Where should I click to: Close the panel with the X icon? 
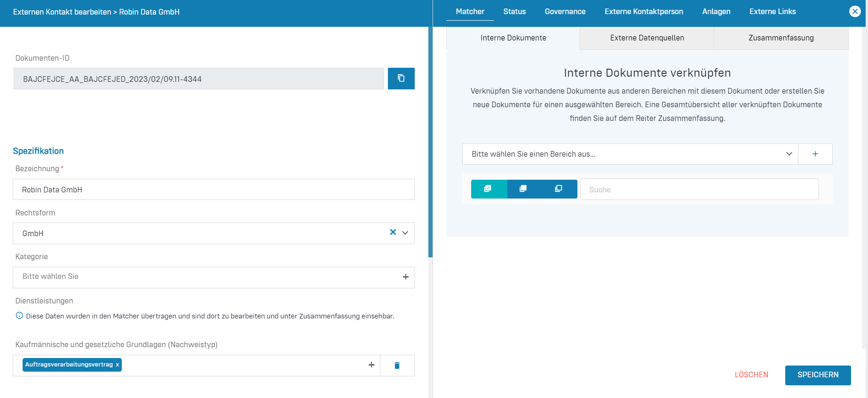[855, 12]
